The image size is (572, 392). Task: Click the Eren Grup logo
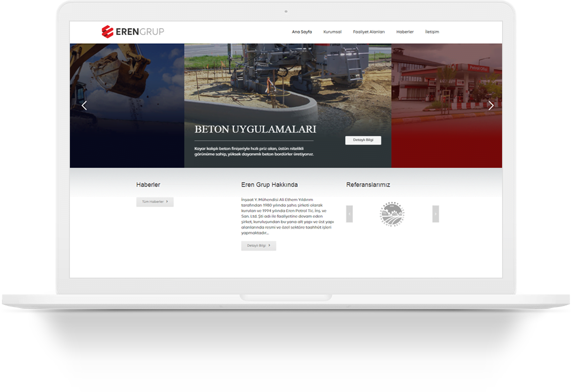click(132, 32)
